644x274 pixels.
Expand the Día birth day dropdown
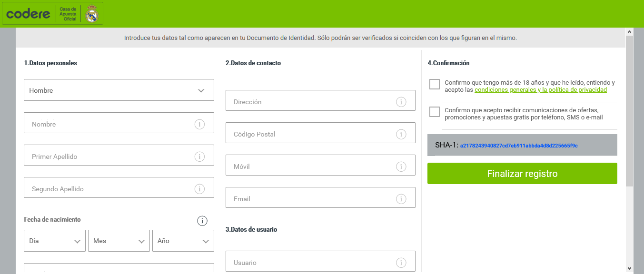click(x=55, y=241)
